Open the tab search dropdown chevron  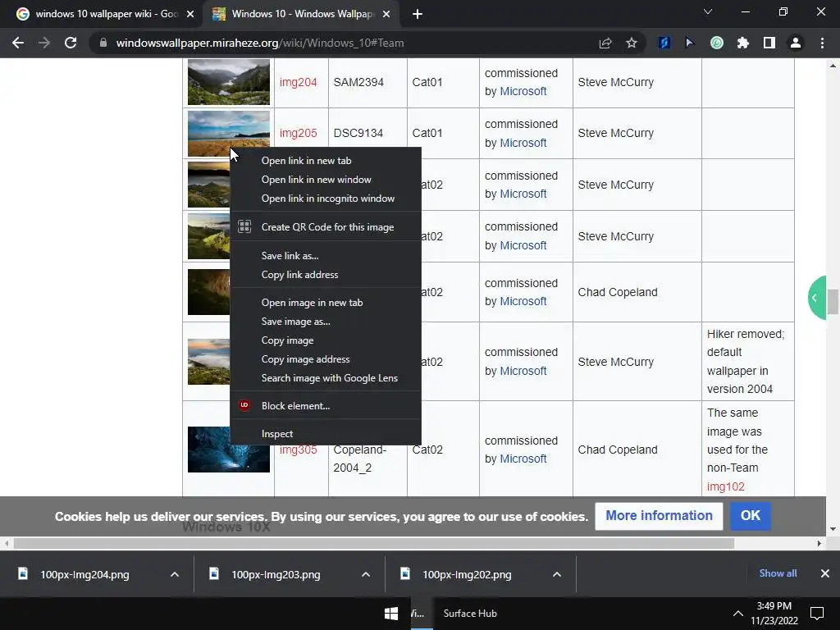coord(708,11)
